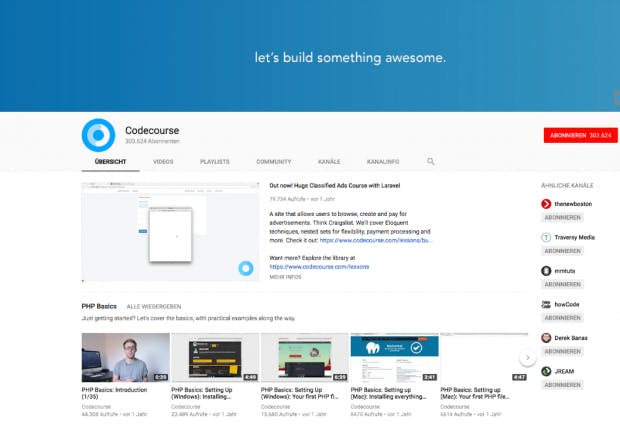Screen dimensions: 620x425
Task: Click mmtuts channel avatar icon
Action: [546, 271]
